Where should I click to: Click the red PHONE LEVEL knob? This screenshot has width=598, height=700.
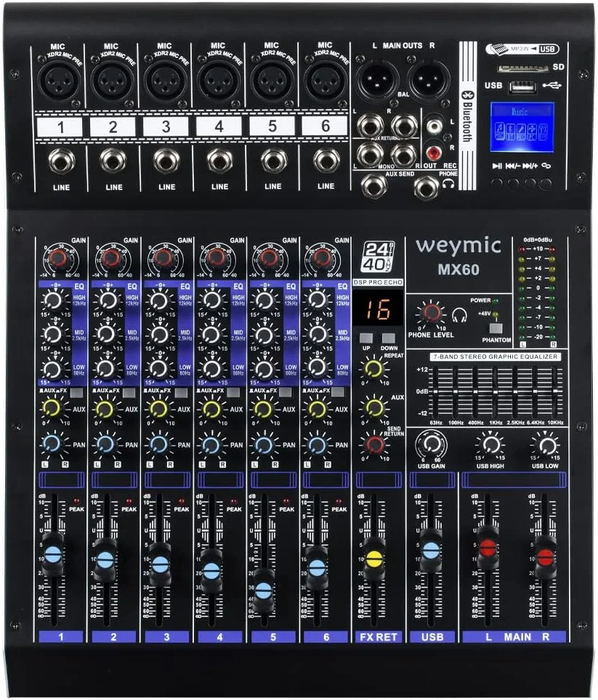[x=432, y=314]
